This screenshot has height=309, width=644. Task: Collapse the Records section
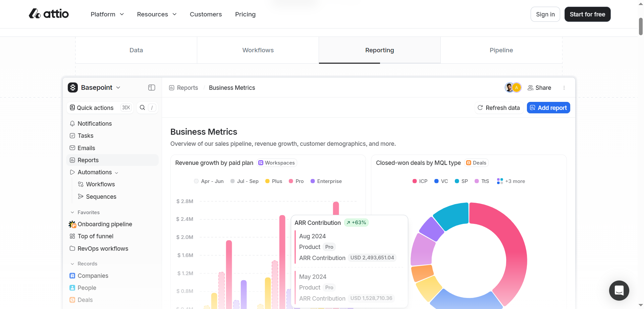point(72,264)
